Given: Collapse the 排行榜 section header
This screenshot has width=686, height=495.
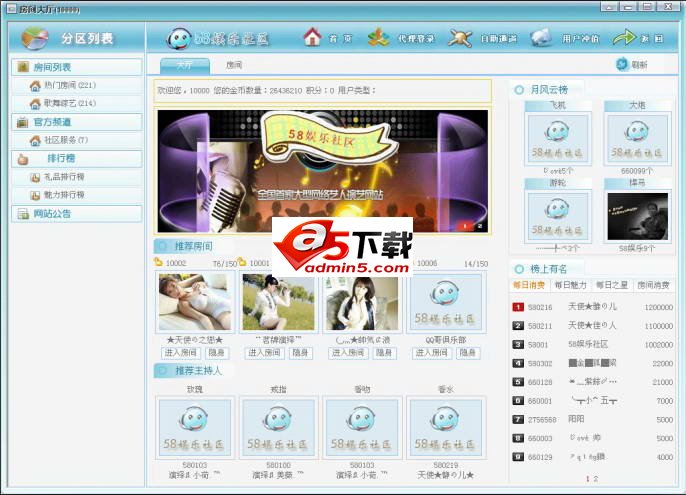Looking at the screenshot, I should click(77, 158).
